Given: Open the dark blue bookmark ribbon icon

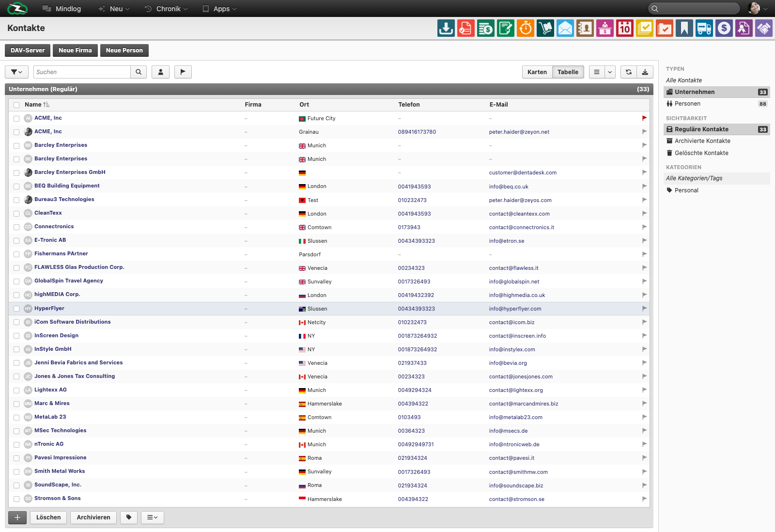Looking at the screenshot, I should pyautogui.click(x=684, y=28).
